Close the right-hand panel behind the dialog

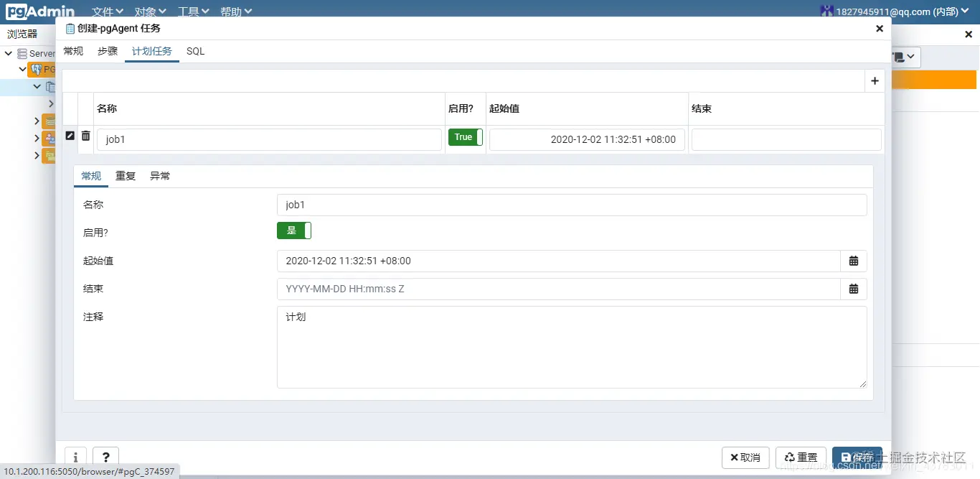coord(968,34)
